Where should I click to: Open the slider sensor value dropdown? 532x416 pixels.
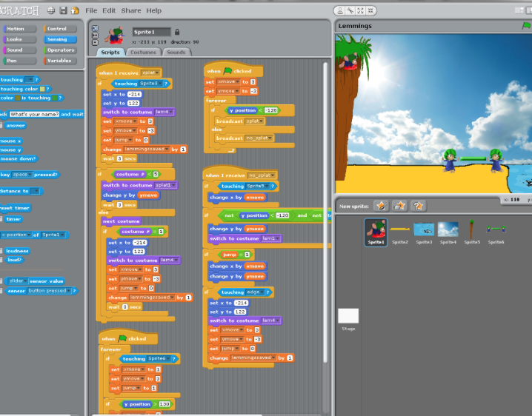[26, 281]
